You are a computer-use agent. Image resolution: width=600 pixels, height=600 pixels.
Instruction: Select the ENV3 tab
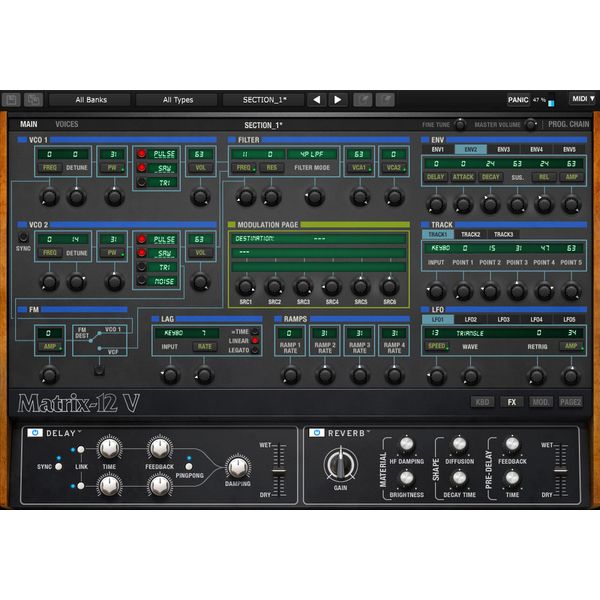coord(504,149)
